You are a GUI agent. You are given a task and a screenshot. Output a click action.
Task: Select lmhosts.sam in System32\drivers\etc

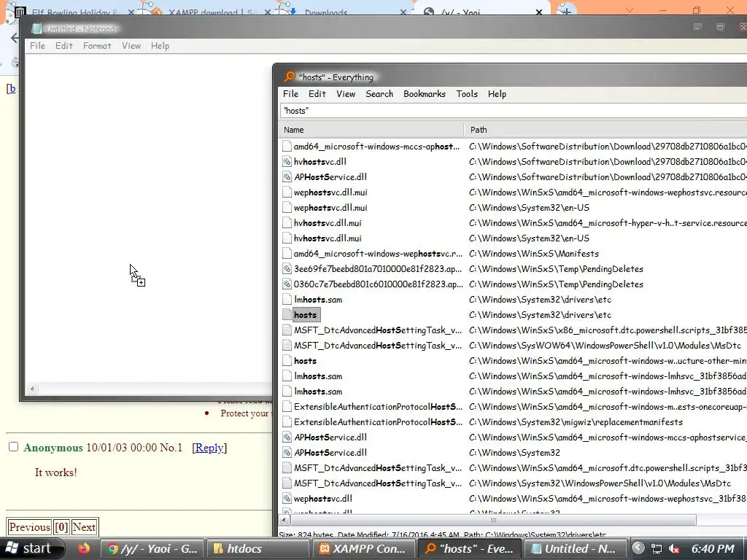[x=318, y=300]
